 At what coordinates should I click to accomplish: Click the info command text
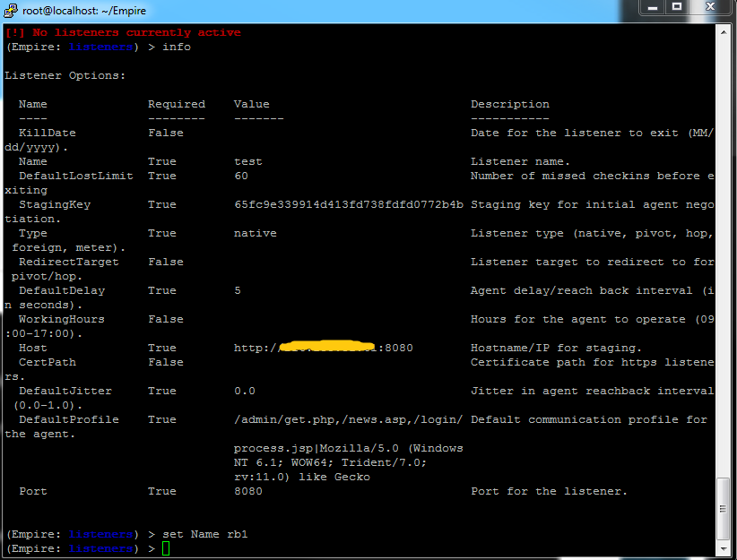click(177, 46)
